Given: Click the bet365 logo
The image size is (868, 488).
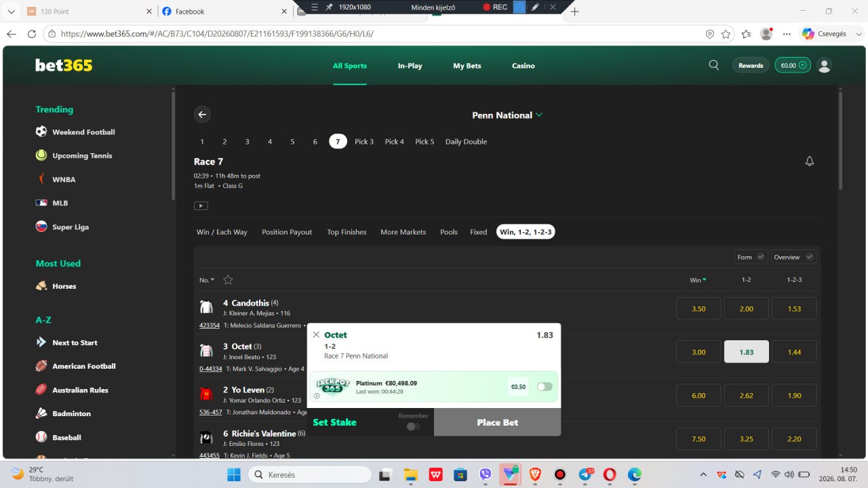Looking at the screenshot, I should click(64, 65).
